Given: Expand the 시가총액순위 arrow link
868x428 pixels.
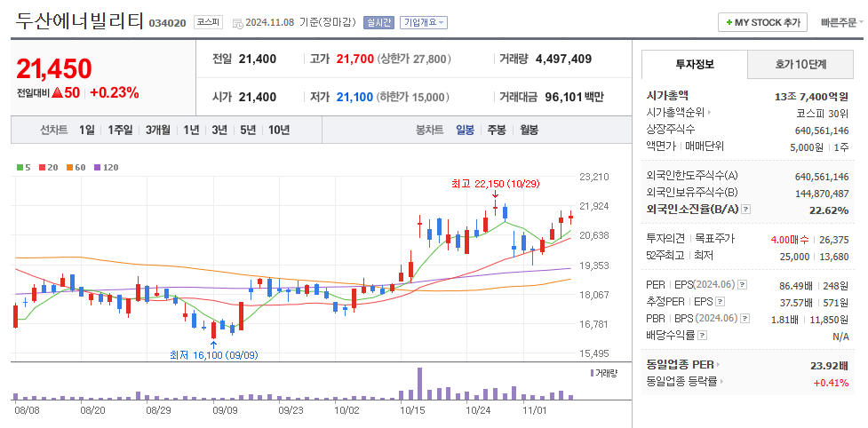Looking at the screenshot, I should [709, 113].
